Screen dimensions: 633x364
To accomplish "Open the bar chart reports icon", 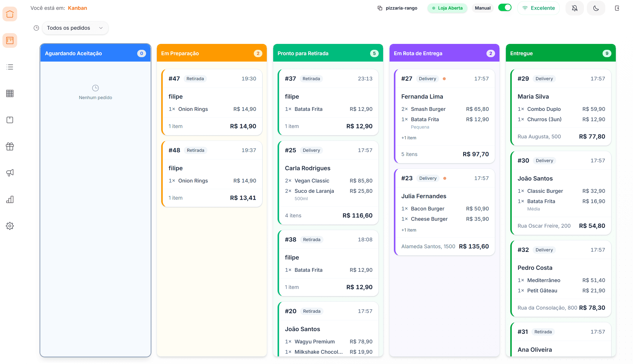I will 10,199.
